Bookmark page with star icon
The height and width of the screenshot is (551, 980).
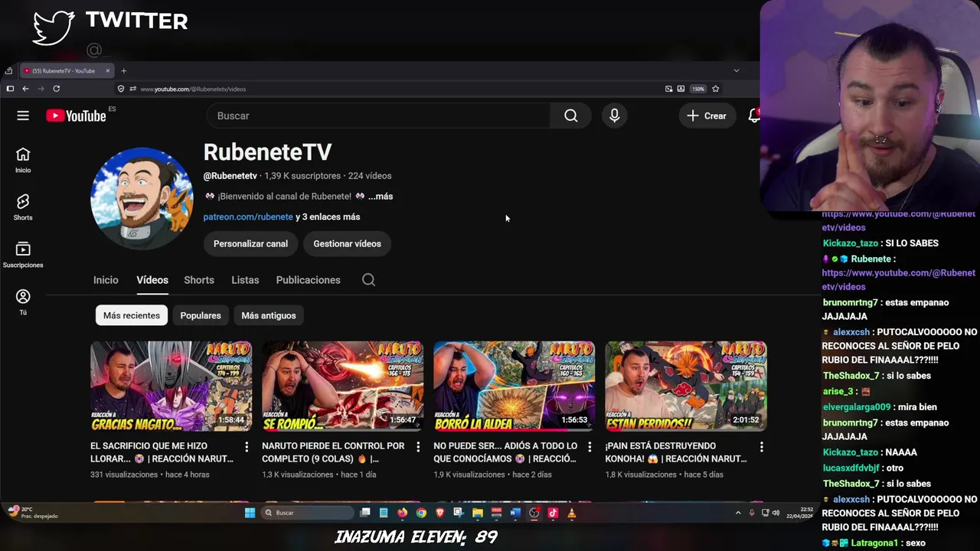click(x=716, y=89)
